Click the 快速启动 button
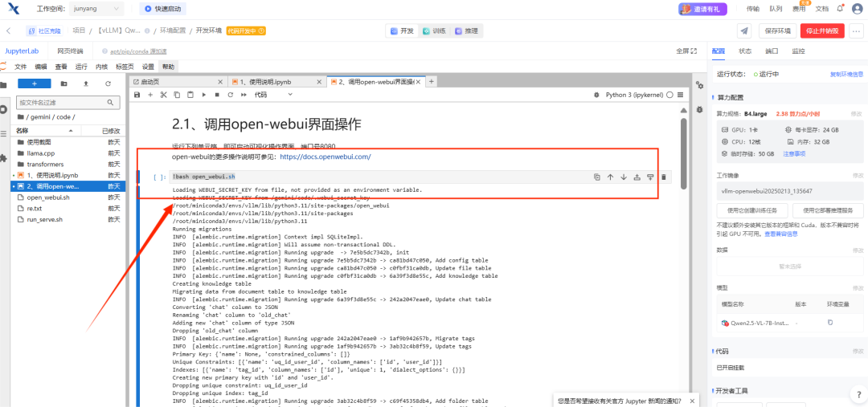The image size is (868, 407). click(x=162, y=9)
